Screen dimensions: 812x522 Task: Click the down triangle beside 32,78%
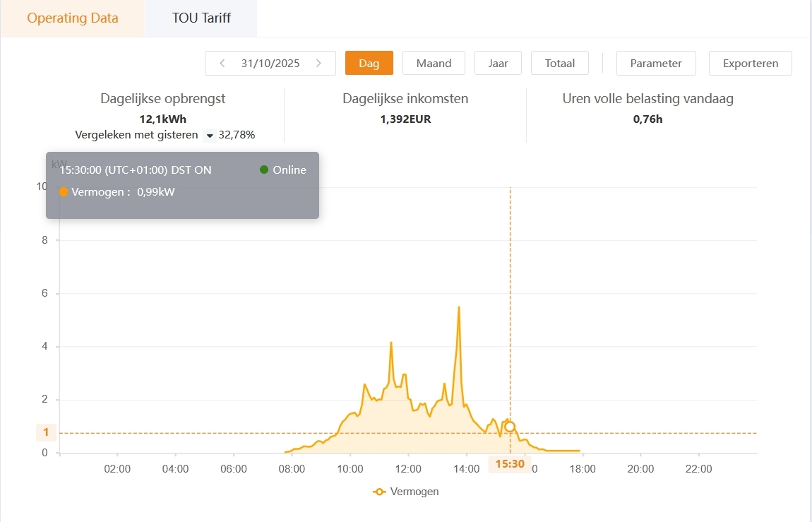point(209,135)
